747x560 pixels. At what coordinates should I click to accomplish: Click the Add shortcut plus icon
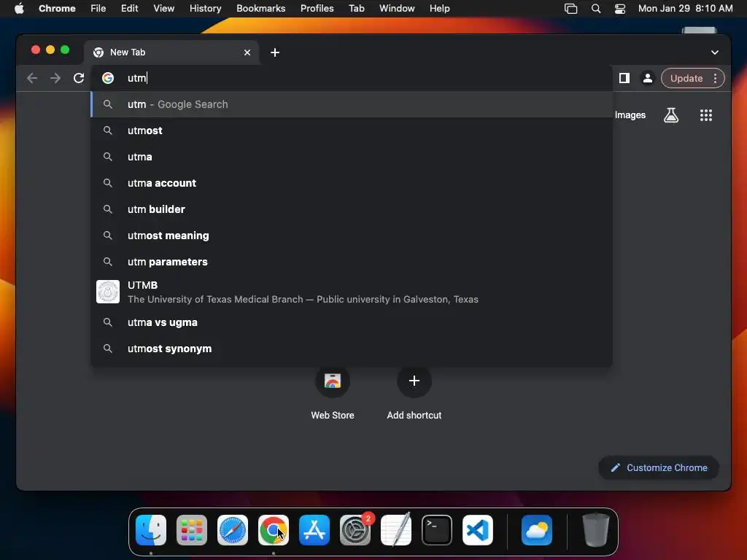414,381
